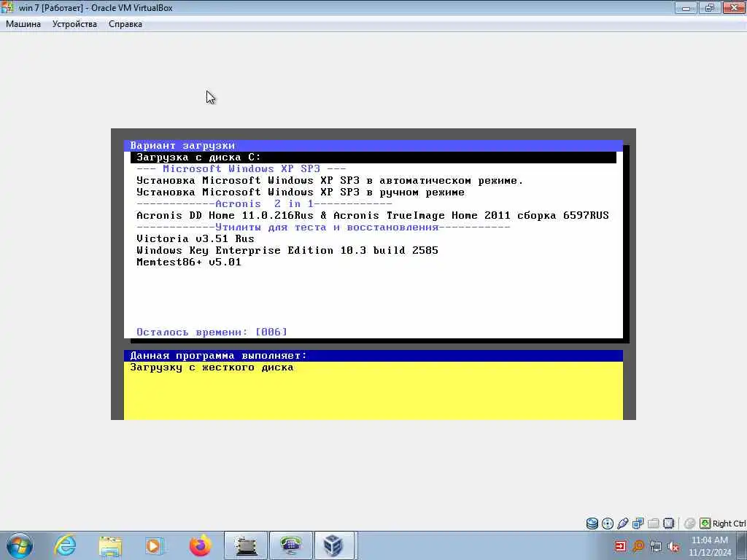Select Windows XP SP3 automatic install entry

(330, 181)
